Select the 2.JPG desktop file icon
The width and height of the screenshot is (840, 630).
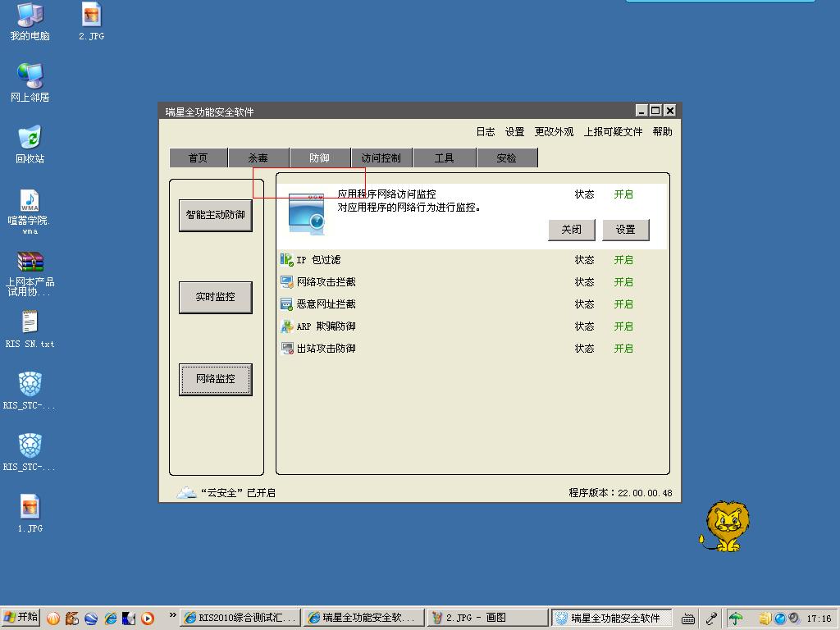click(91, 15)
